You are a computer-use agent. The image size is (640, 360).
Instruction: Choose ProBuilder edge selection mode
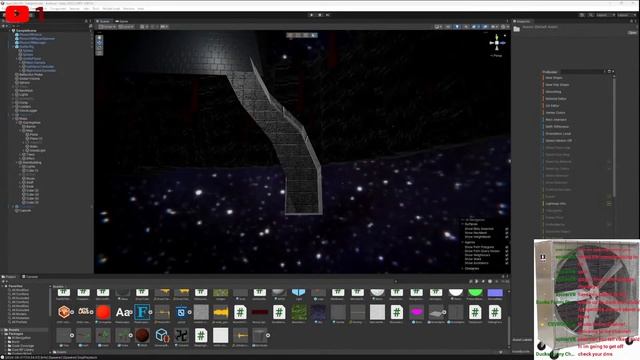(x=306, y=35)
